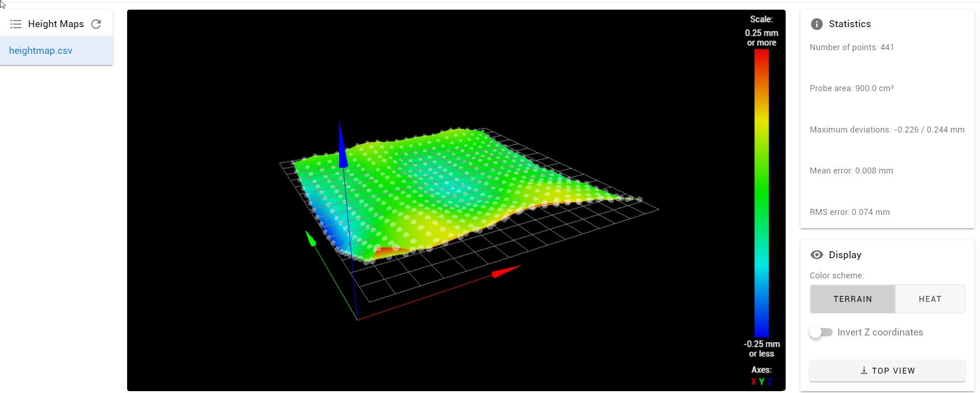The height and width of the screenshot is (393, 980).
Task: Click the vertical color scale bar
Action: (761, 193)
